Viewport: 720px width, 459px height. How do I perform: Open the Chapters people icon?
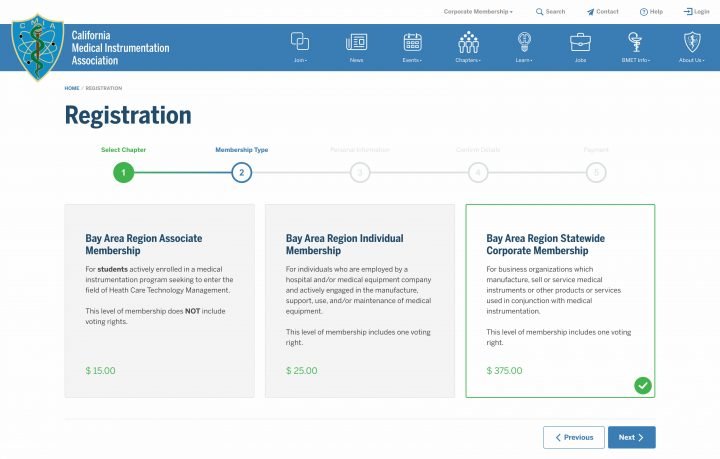click(468, 42)
